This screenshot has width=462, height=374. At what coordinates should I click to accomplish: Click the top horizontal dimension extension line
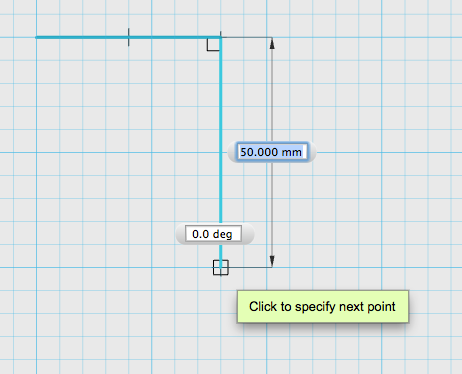(247, 37)
